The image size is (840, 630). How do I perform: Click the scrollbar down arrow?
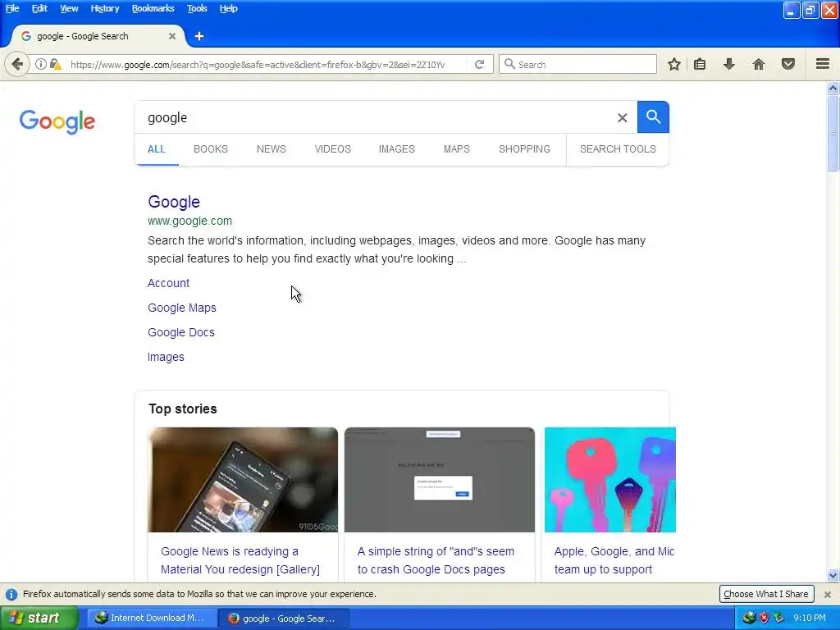coord(833,576)
